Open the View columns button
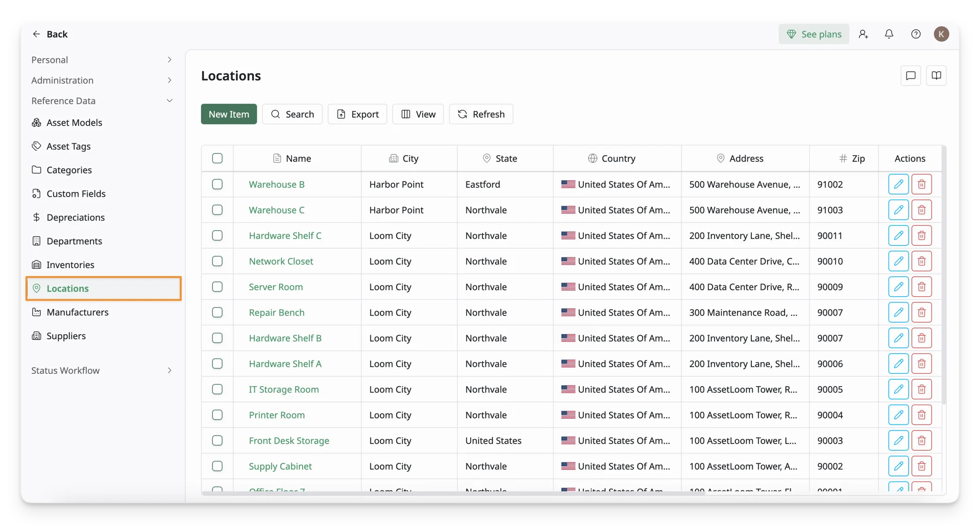Viewport: 980px width, 524px height. [x=418, y=114]
